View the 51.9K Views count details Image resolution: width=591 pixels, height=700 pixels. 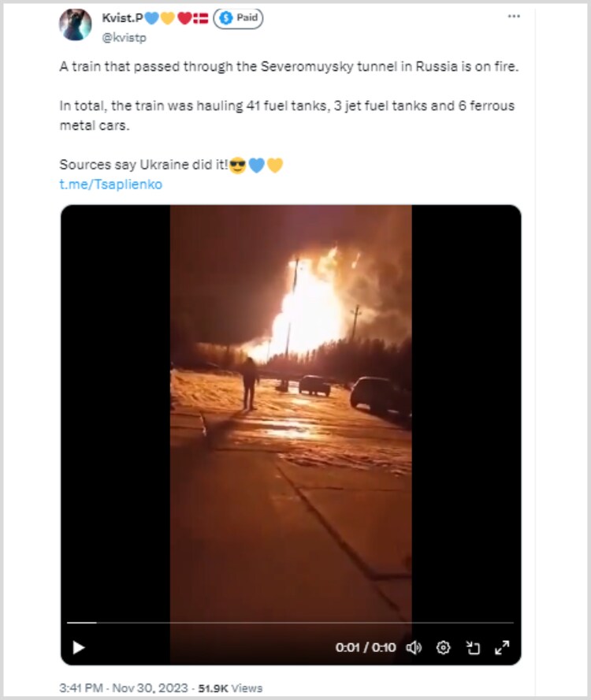pyautogui.click(x=230, y=688)
